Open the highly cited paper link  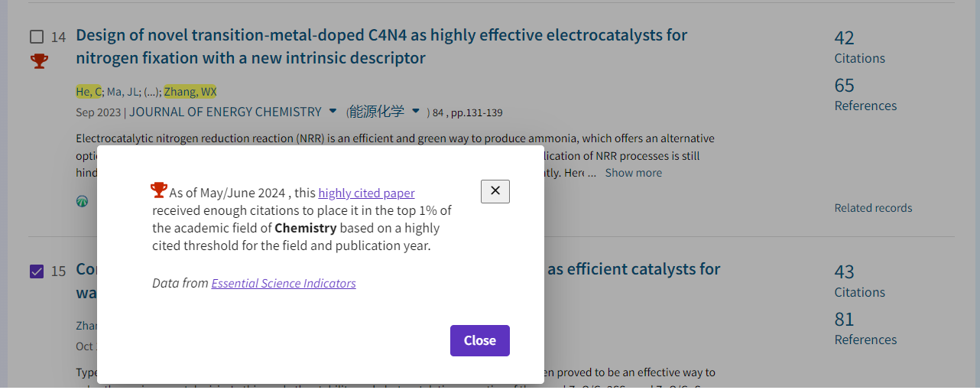tap(366, 193)
